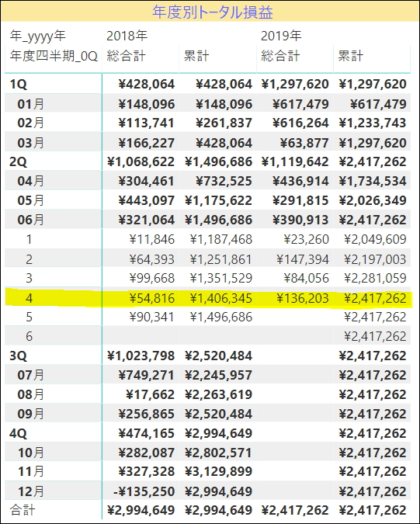Image resolution: width=420 pixels, height=524 pixels.
Task: Click the ¥3,129,899 cell in 11月 row
Action: (218, 471)
